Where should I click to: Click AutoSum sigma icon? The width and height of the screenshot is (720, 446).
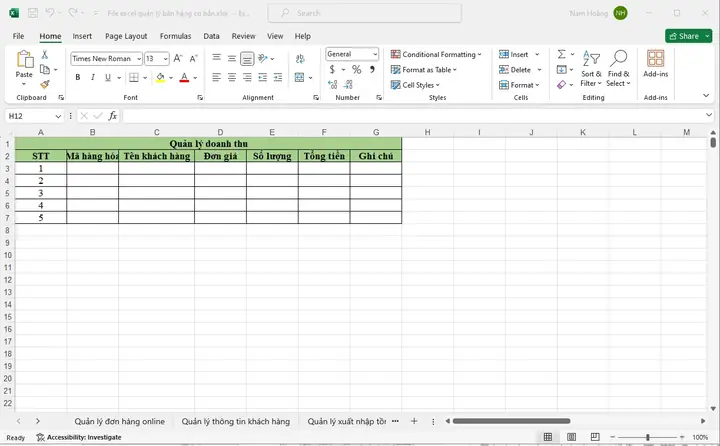click(562, 54)
